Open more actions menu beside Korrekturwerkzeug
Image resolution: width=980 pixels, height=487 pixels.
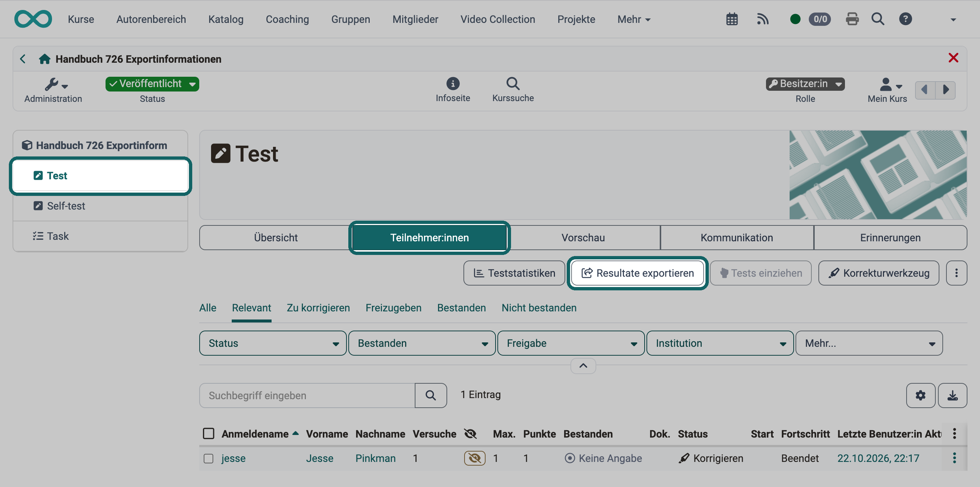tap(956, 273)
